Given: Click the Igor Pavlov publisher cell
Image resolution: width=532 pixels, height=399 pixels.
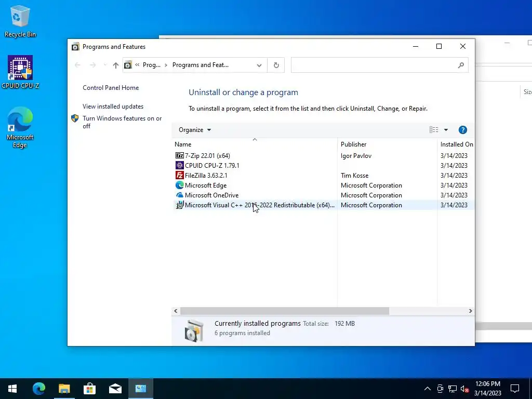Looking at the screenshot, I should click(356, 156).
